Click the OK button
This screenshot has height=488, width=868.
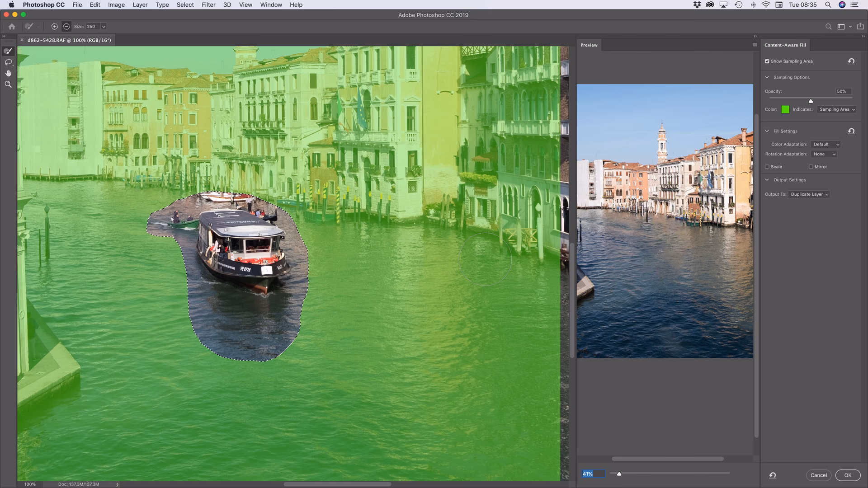(x=847, y=475)
